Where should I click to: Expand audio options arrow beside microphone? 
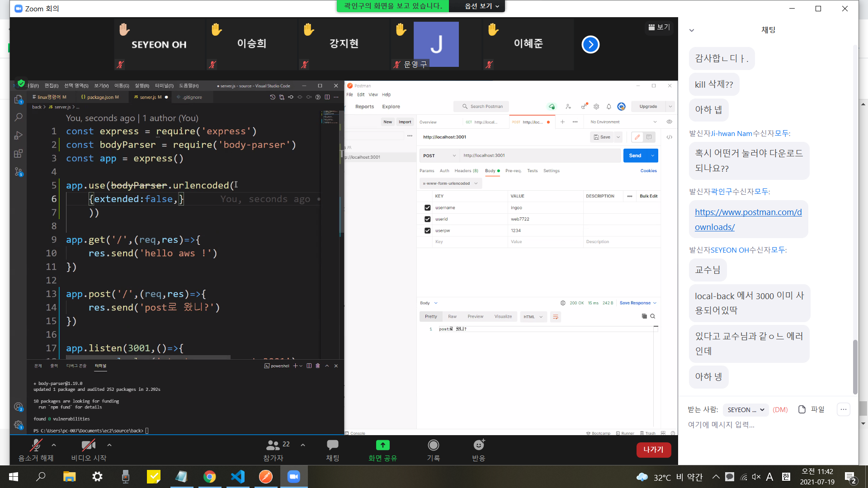pos(54,445)
